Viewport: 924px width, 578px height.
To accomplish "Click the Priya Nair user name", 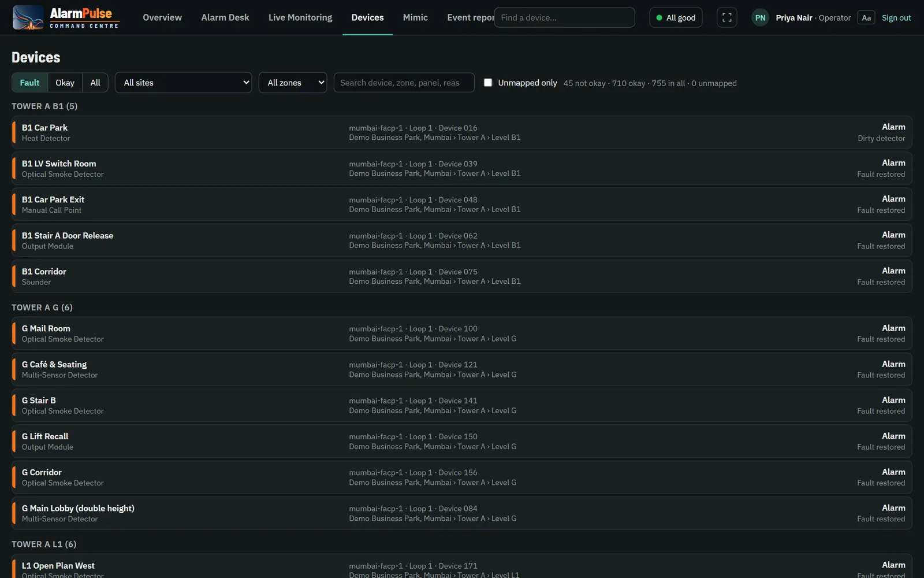I will [x=793, y=18].
